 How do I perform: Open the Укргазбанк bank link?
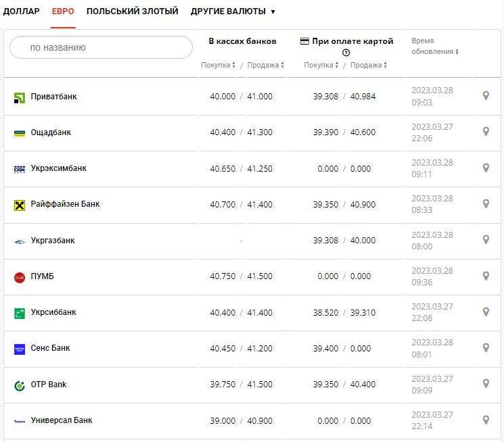53,240
